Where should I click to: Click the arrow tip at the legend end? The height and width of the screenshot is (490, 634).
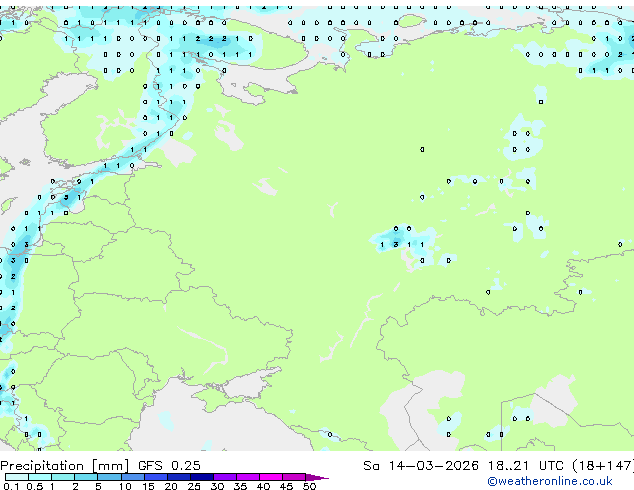pos(317,477)
